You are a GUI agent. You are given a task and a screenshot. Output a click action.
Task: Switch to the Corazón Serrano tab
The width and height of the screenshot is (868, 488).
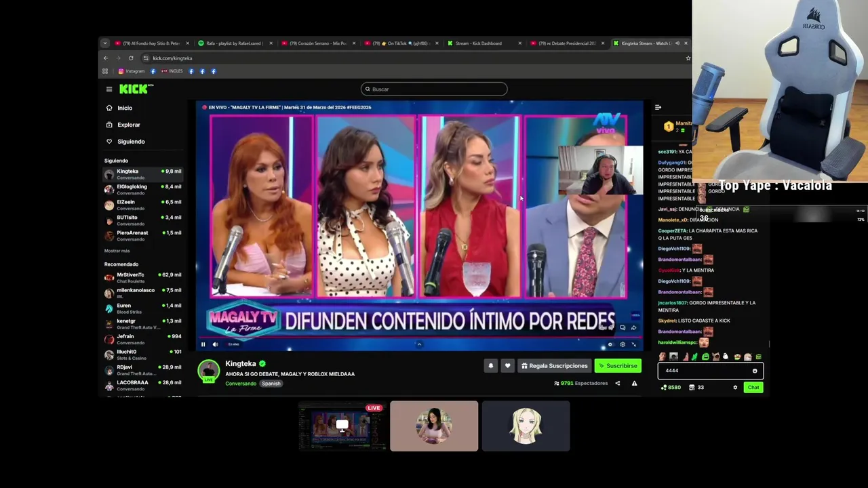pos(318,43)
